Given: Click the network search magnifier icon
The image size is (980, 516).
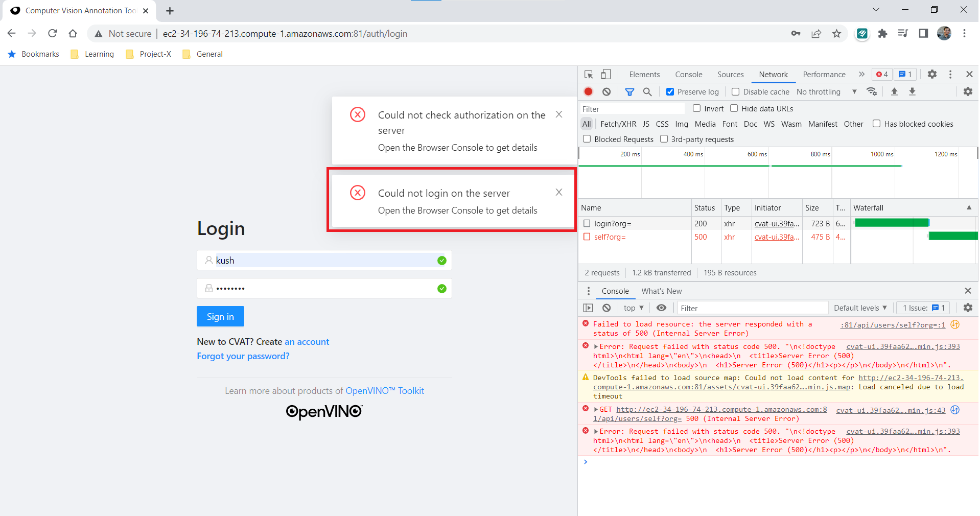Looking at the screenshot, I should [x=647, y=91].
